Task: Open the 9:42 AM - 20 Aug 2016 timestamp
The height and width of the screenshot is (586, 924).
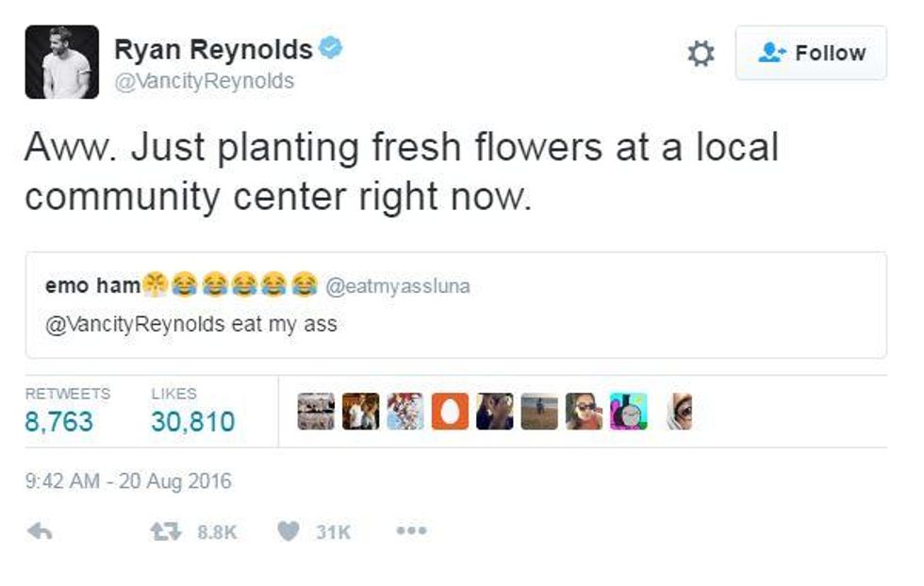Action: click(127, 481)
